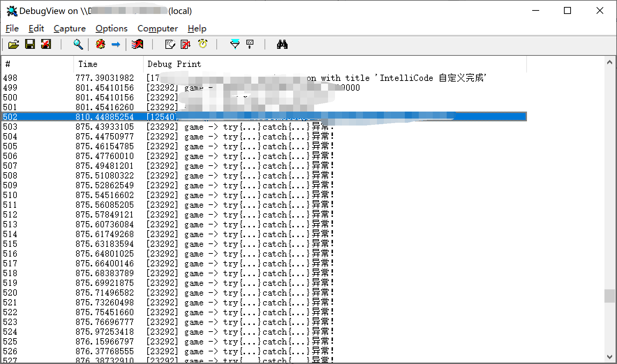Viewport: 617px width, 364px height.
Task: Save the debug output using the disk icon
Action: (x=30, y=44)
